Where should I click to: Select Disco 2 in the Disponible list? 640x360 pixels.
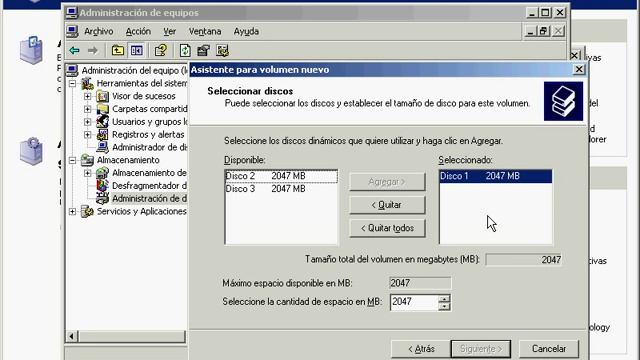(281, 176)
